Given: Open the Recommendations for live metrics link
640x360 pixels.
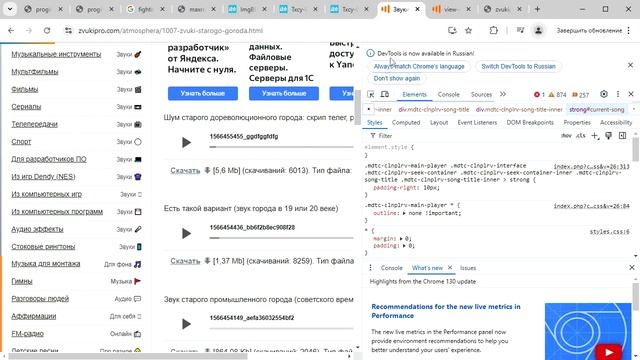Looking at the screenshot, I should click(x=446, y=311).
